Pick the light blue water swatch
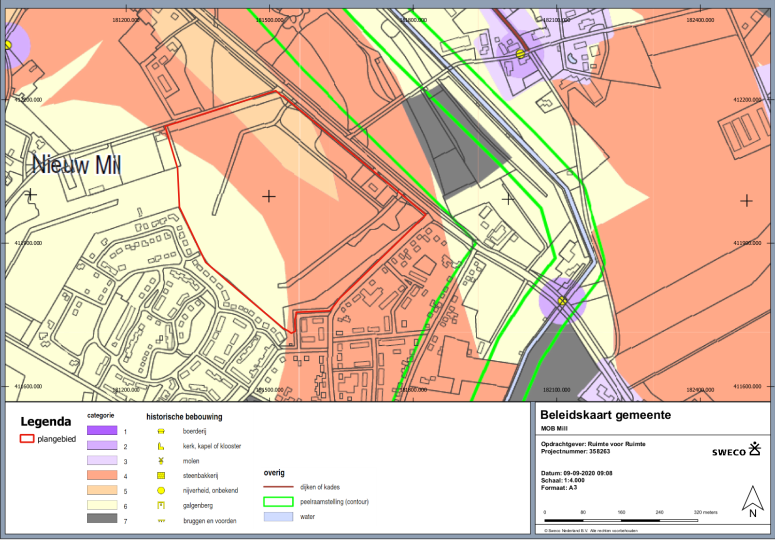775x540 pixels. click(x=278, y=517)
